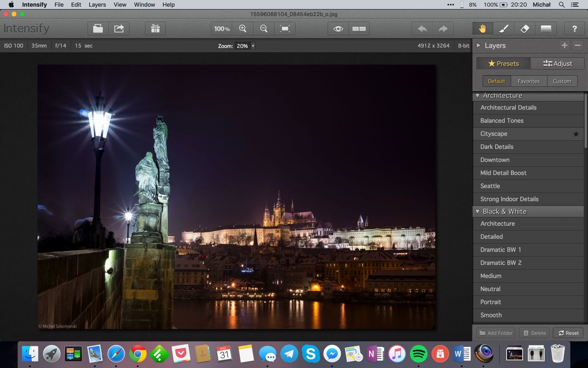The width and height of the screenshot is (588, 368).
Task: Toggle side-by-side compare view
Action: pos(359,29)
